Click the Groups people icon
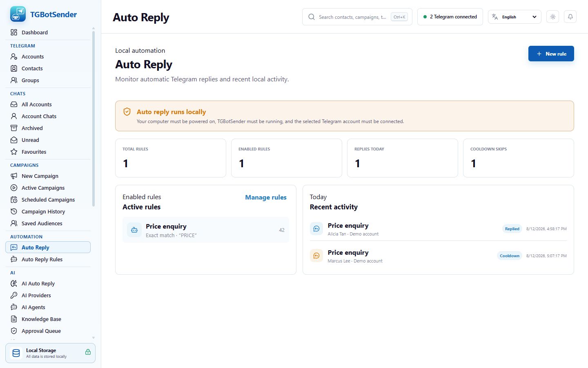This screenshot has width=588, height=368. (14, 80)
